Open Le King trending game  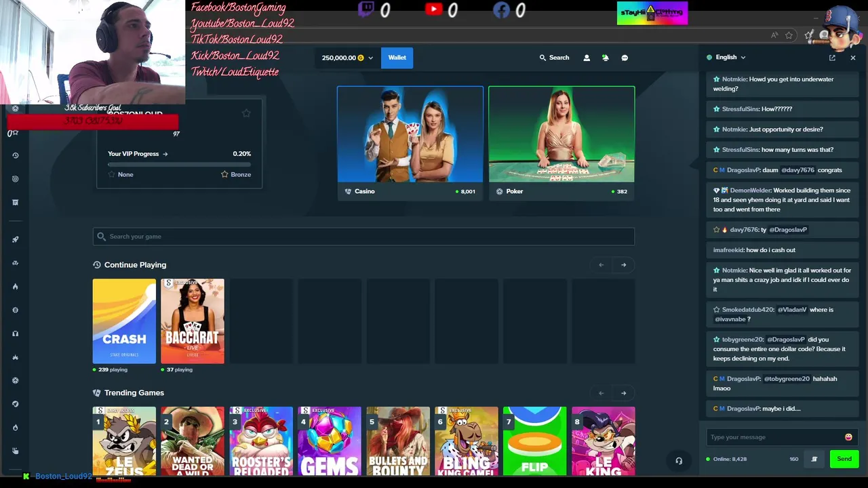click(x=604, y=441)
